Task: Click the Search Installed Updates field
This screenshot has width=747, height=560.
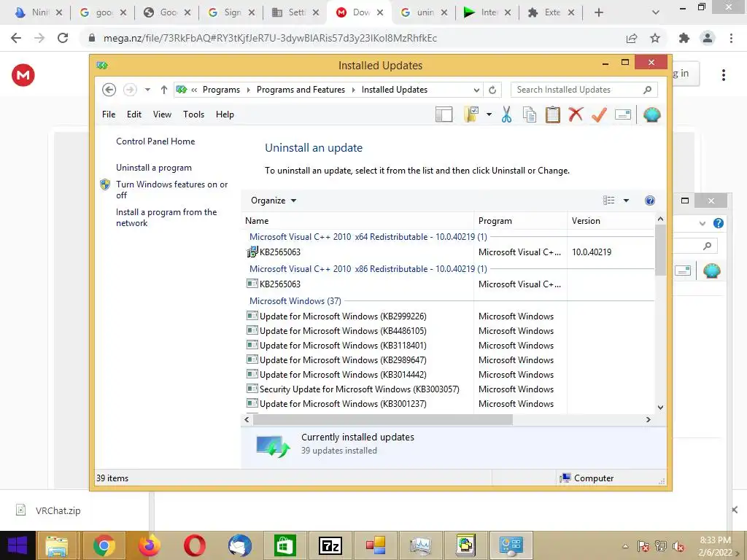Action: (x=584, y=90)
